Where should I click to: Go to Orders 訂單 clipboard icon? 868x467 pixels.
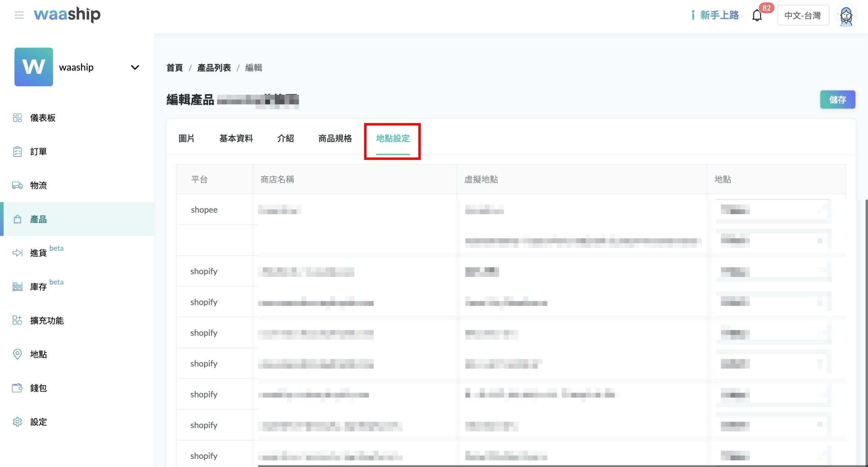point(17,151)
